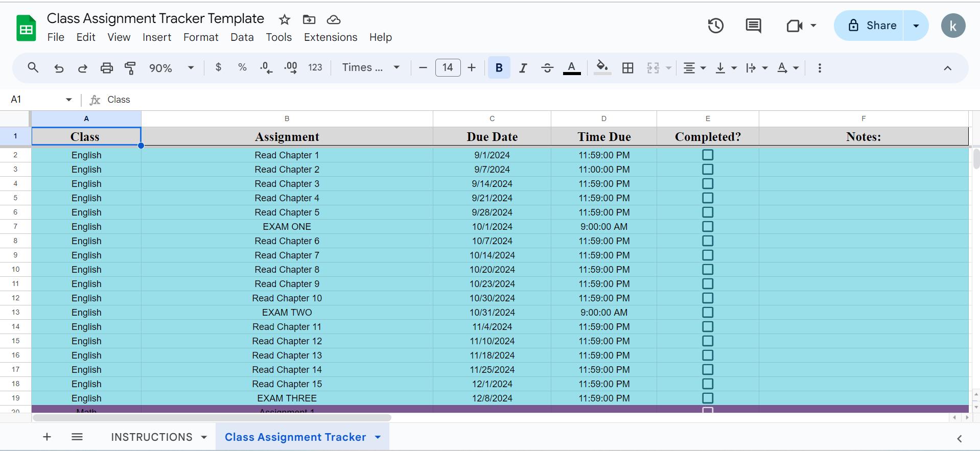Select the Paint format roller tool
980x451 pixels.
(x=130, y=68)
